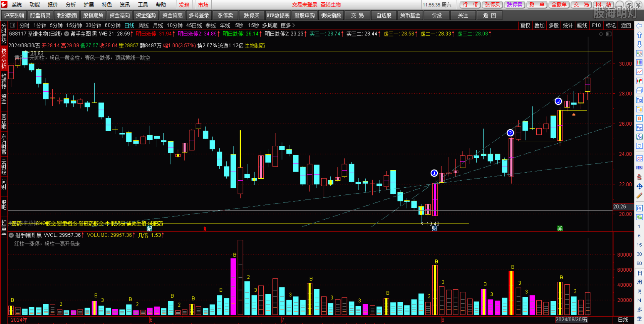Click the 资金流向 toolbar button
Screen dimensions: 644x324
point(119,15)
